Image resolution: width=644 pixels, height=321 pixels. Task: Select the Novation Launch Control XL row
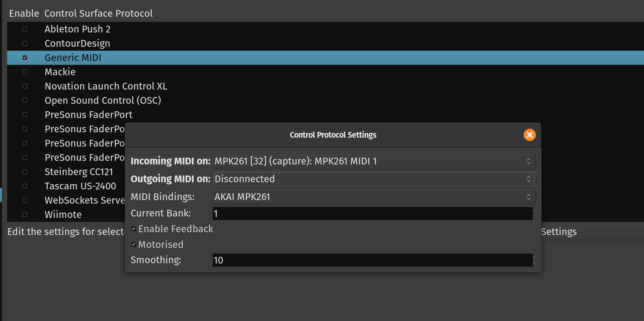106,86
